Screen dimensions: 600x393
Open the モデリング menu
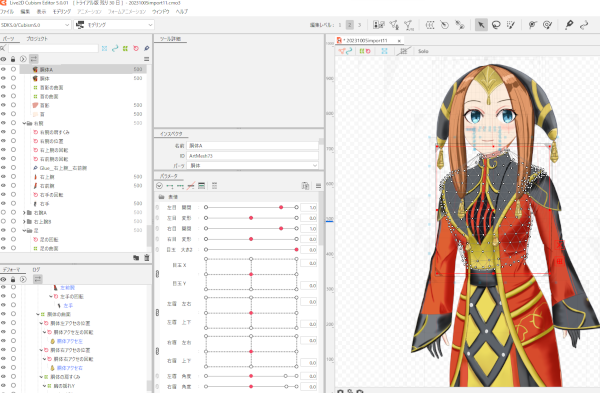tap(62, 11)
